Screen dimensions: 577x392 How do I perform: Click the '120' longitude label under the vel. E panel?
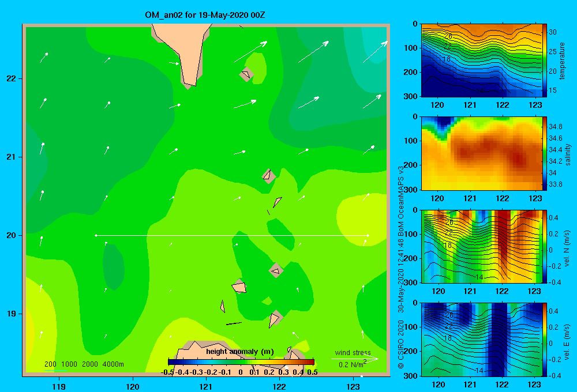[438, 385]
